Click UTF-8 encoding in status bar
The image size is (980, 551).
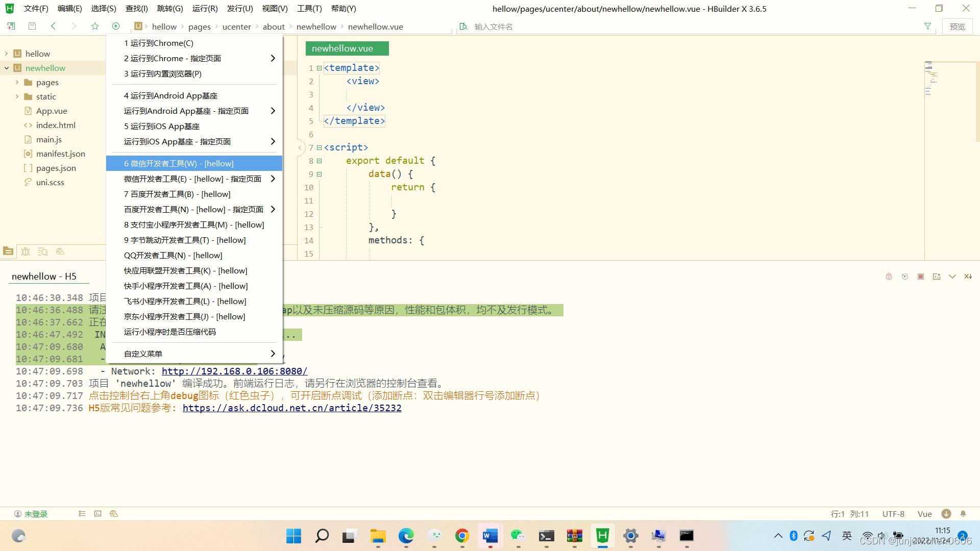(893, 514)
